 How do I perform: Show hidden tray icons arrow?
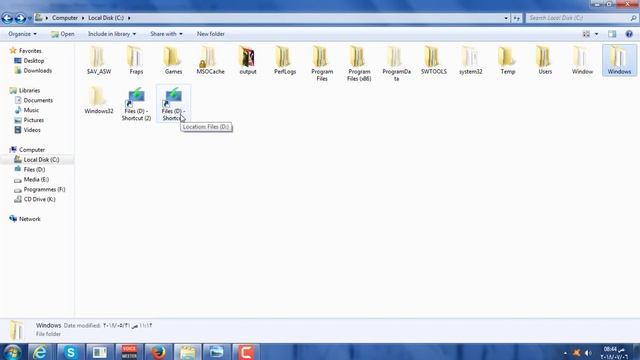[x=565, y=353]
